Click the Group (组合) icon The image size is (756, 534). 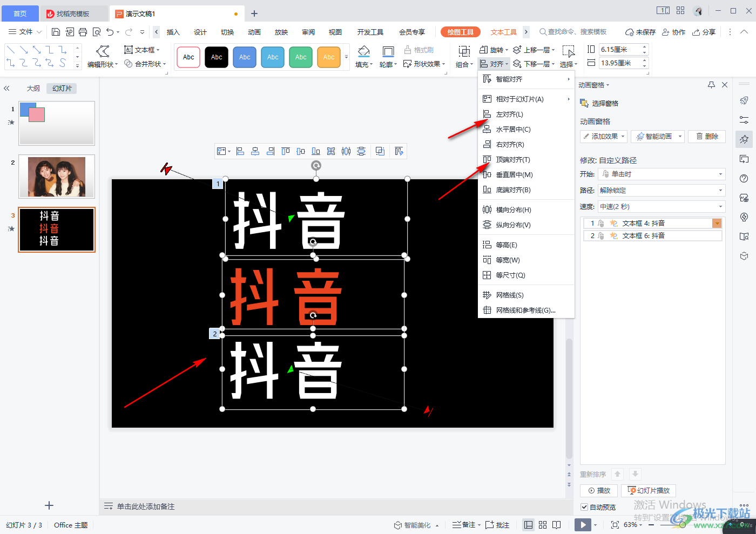point(464,57)
